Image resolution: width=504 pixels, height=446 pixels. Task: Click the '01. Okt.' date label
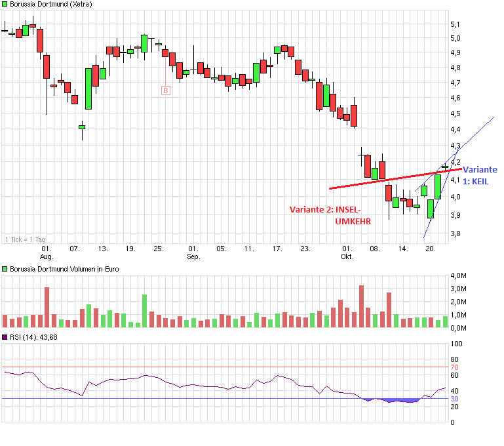pyautogui.click(x=347, y=253)
